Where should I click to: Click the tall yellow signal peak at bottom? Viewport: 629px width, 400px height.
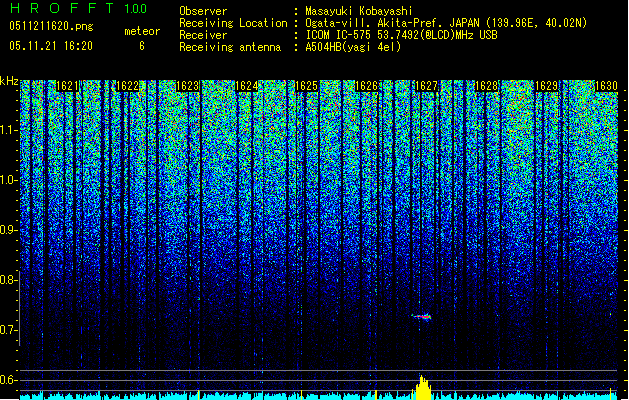[x=423, y=388]
